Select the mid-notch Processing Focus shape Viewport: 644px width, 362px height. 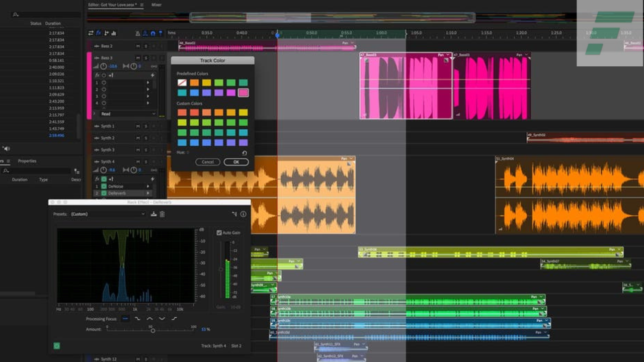tap(162, 319)
